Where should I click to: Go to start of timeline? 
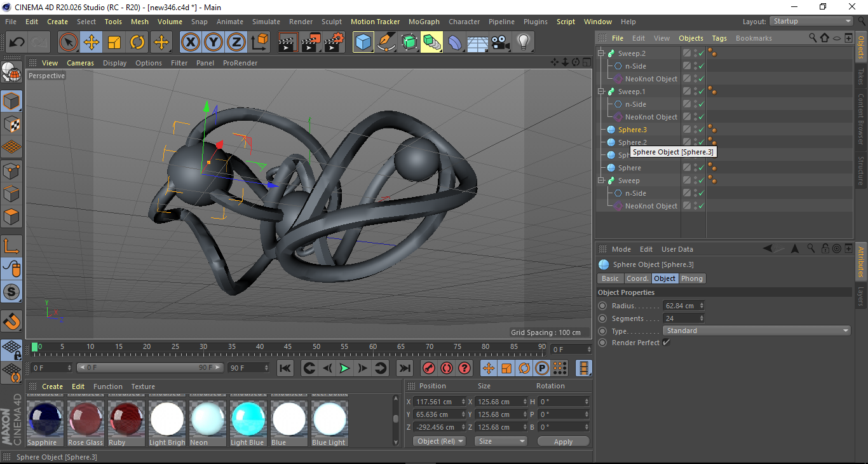pyautogui.click(x=285, y=368)
